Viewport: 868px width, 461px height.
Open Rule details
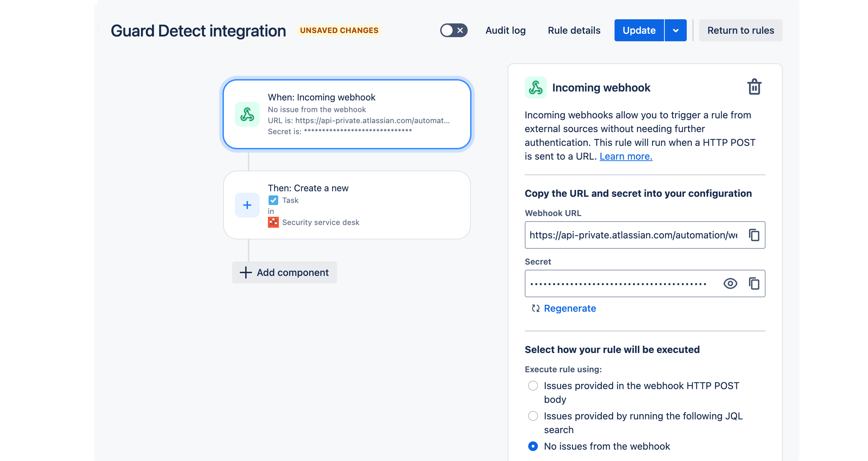(x=574, y=30)
